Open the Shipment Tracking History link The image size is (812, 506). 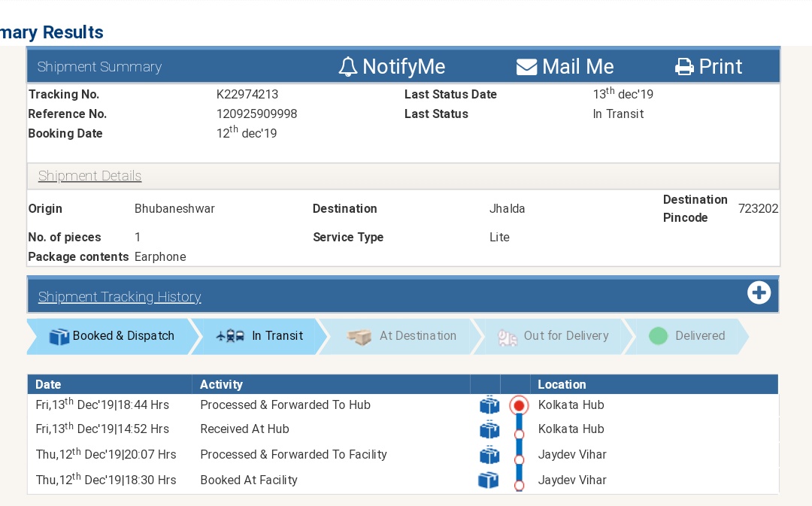point(120,297)
